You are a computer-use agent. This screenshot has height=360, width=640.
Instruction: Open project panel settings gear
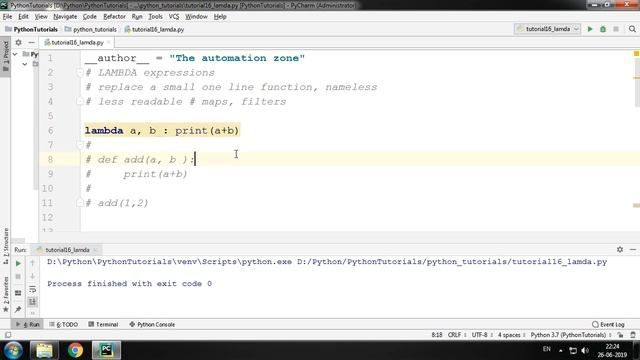coord(18,42)
